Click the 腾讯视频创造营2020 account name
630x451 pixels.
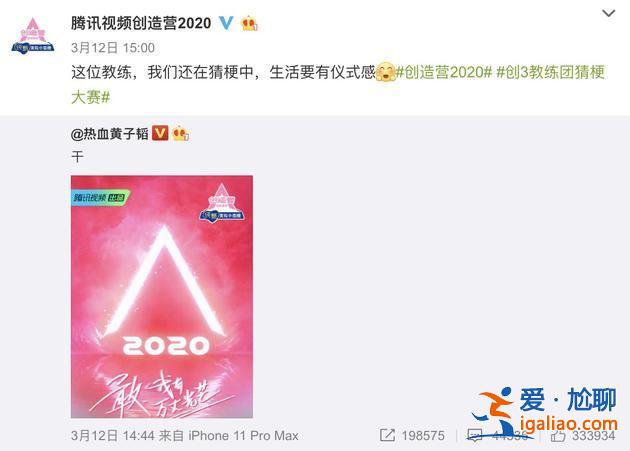coord(141,23)
